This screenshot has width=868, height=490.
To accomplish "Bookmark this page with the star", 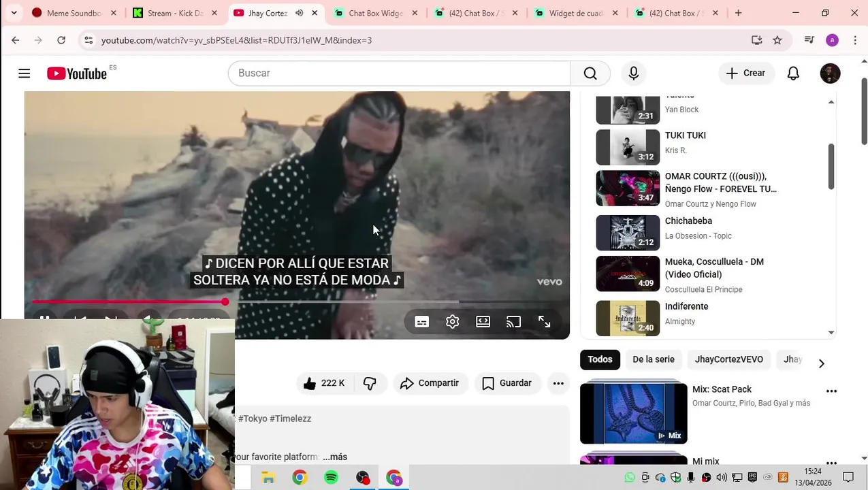I will [777, 40].
